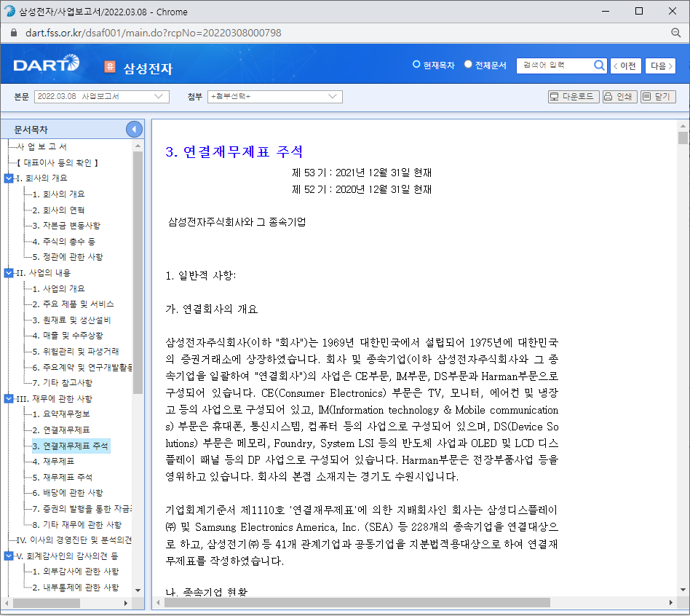
Task: Open 5. 재무제표 주석 tree item
Action: point(63,478)
